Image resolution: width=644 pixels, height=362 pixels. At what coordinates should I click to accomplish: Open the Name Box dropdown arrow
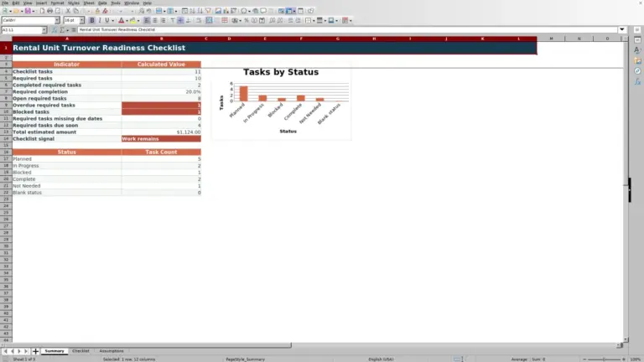click(x=44, y=30)
